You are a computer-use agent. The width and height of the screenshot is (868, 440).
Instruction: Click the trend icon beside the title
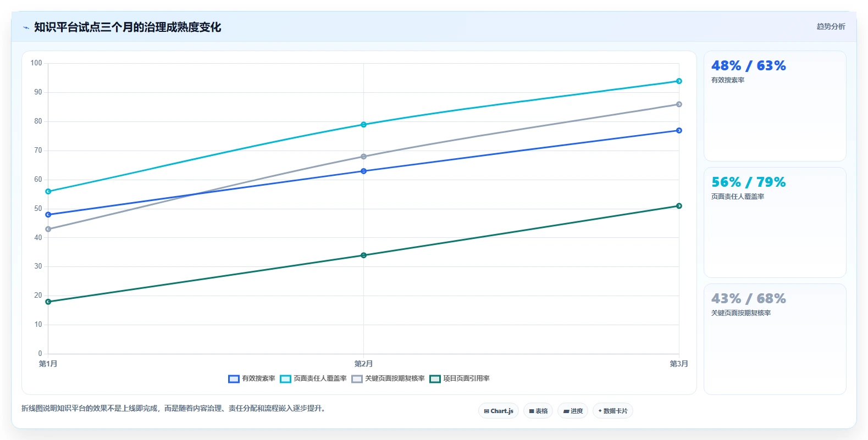(x=26, y=27)
